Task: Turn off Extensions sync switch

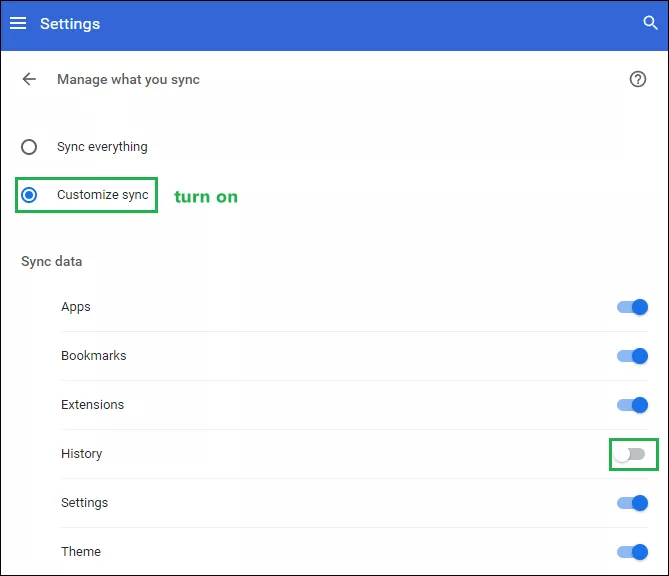Action: (x=632, y=405)
